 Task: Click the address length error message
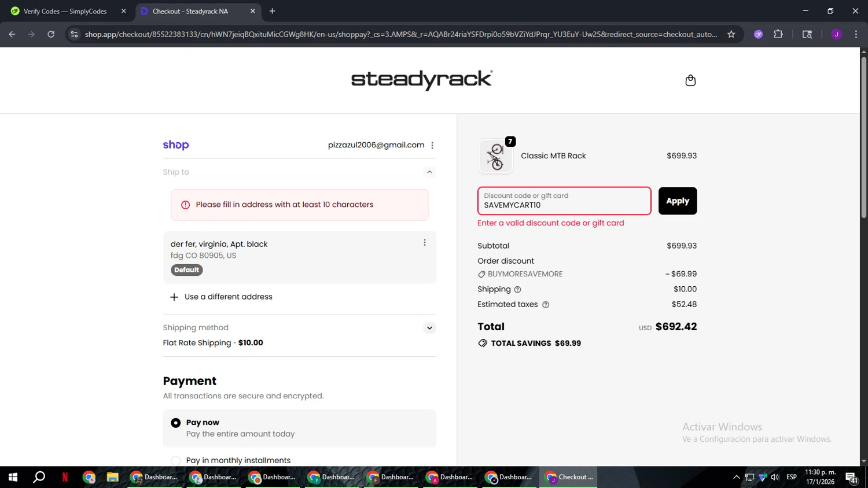[300, 205]
